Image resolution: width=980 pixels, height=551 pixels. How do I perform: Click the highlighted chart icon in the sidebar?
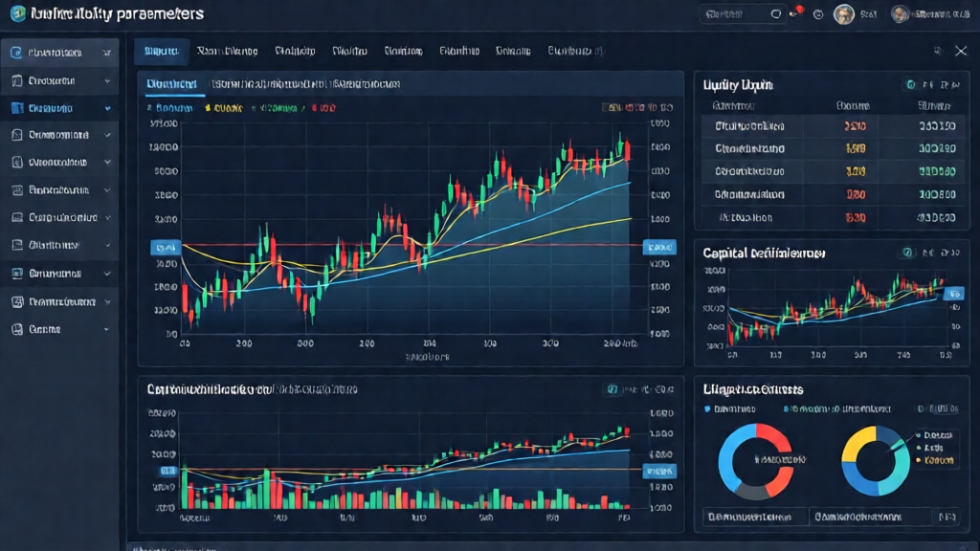point(17,107)
